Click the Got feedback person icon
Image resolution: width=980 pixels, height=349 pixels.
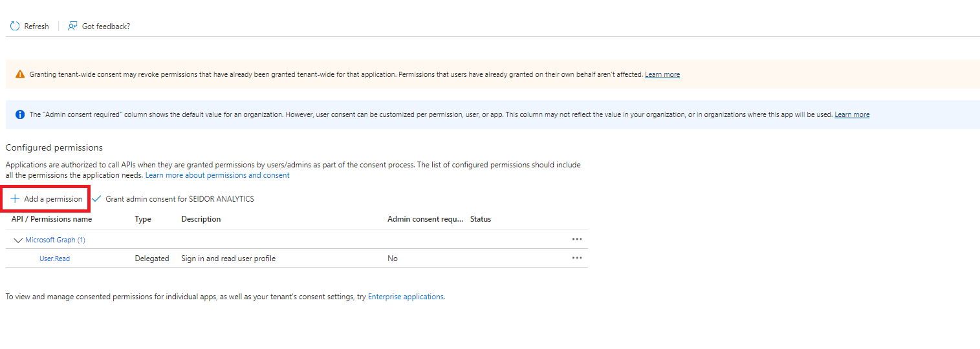pos(72,26)
